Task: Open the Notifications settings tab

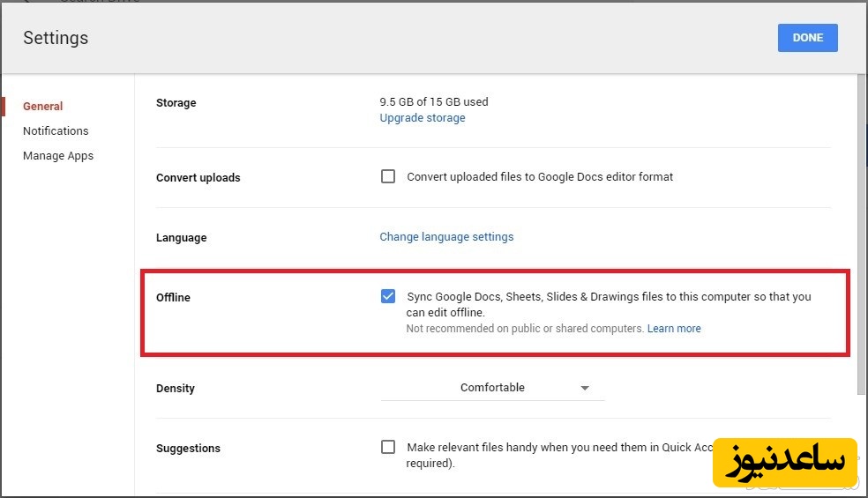Action: pyautogui.click(x=56, y=131)
